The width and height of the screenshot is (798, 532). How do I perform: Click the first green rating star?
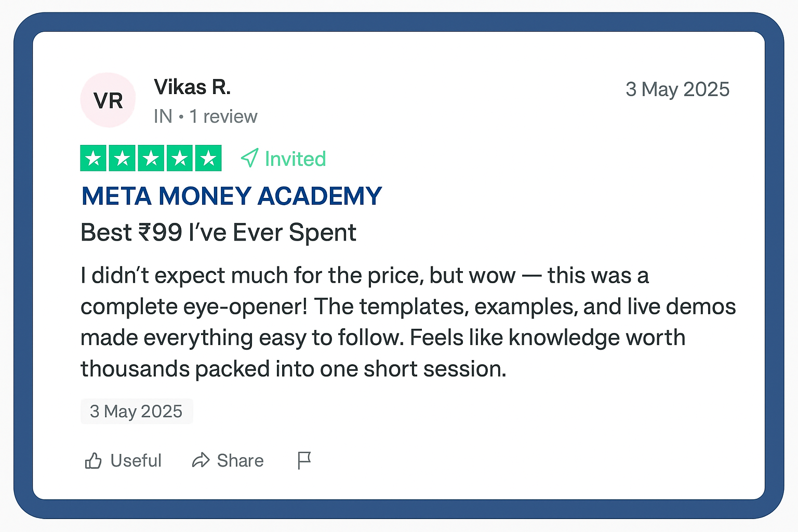point(94,158)
